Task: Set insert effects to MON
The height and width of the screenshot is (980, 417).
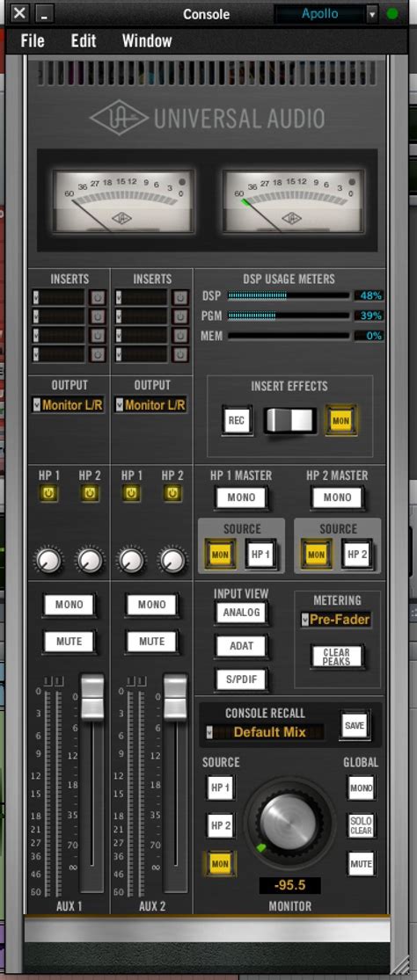Action: pyautogui.click(x=340, y=421)
